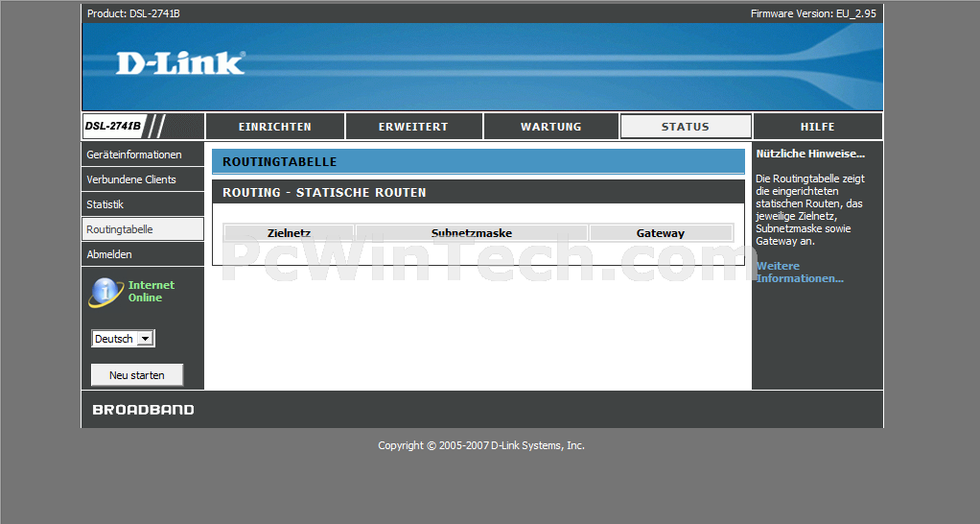Open the EINRICHTEN tab

coord(275,127)
